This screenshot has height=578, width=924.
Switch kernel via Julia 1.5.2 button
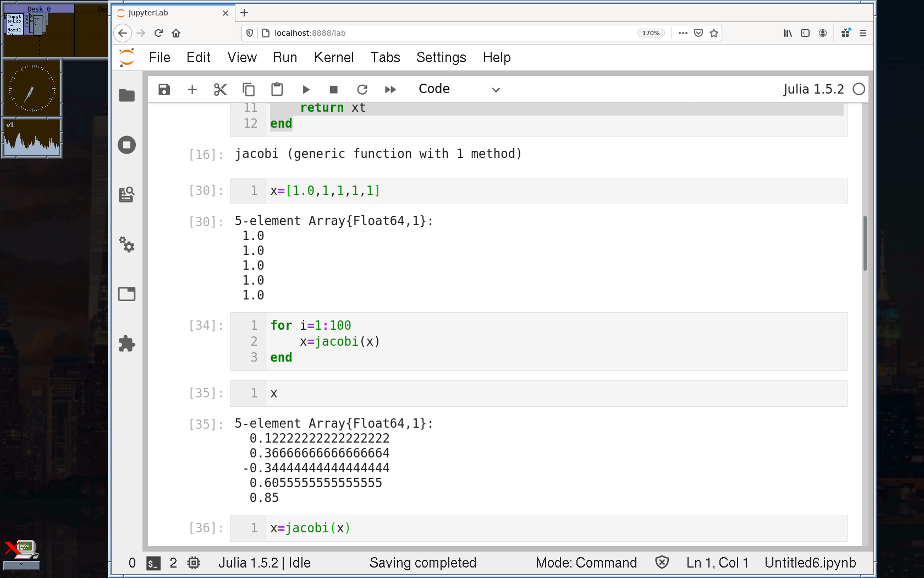click(813, 89)
